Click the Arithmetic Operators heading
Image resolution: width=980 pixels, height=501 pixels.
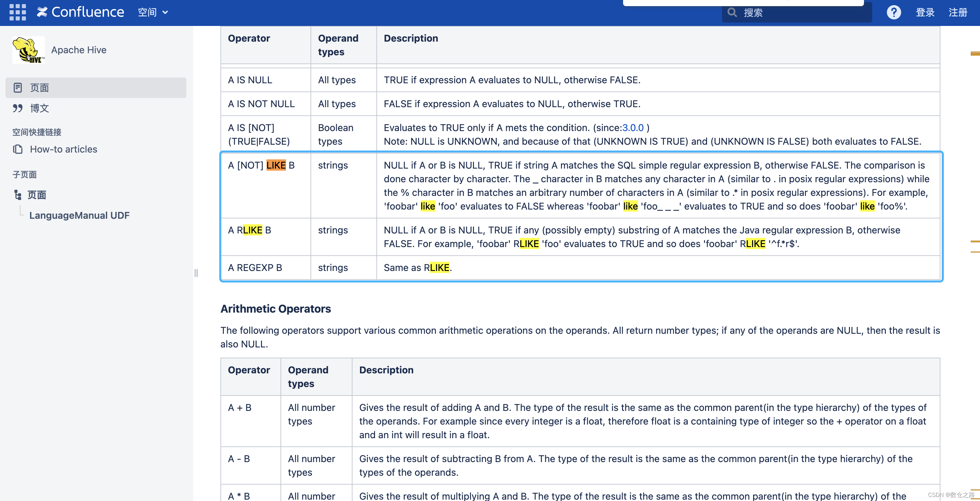(275, 309)
